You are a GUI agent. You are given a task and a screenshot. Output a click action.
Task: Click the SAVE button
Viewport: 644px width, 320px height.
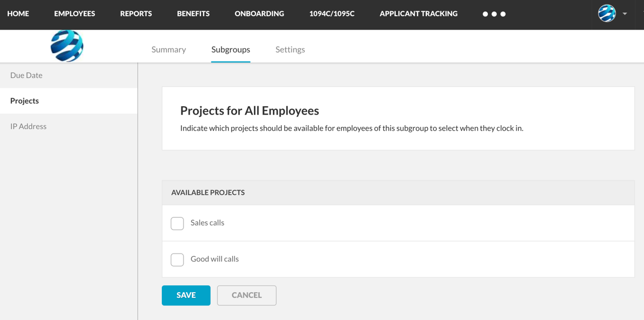pos(186,295)
